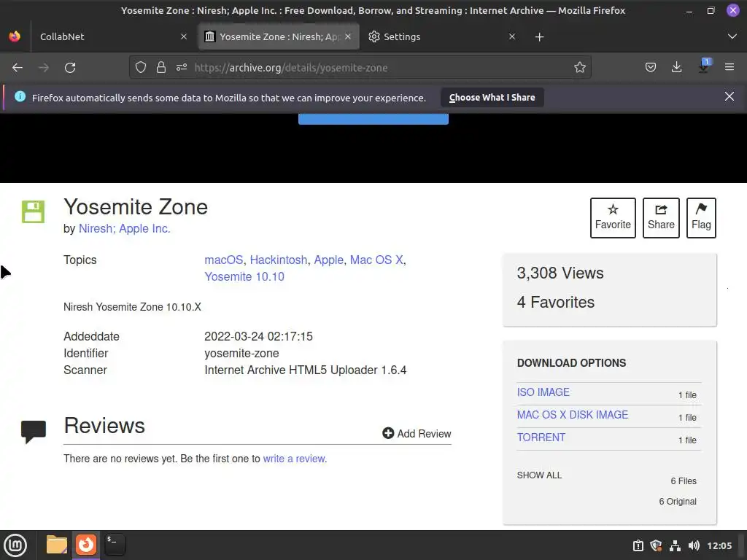The width and height of the screenshot is (747, 560).
Task: Open the Files folder in taskbar
Action: coord(57,545)
